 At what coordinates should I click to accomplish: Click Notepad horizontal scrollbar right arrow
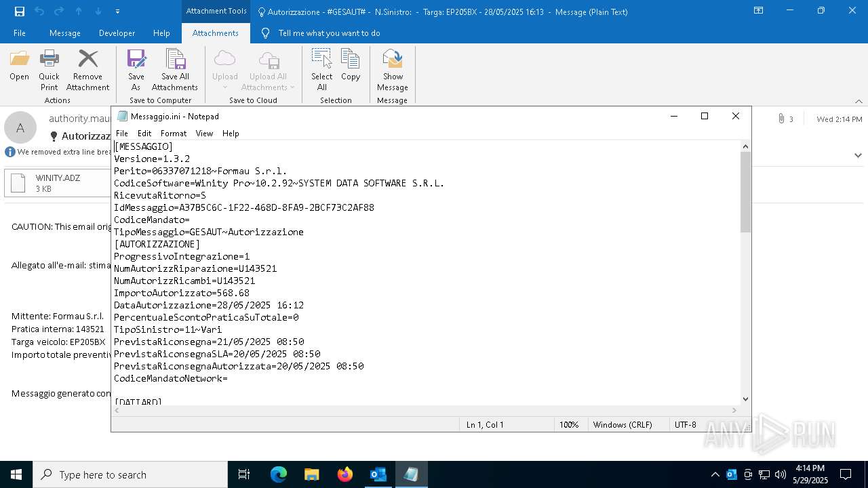click(735, 410)
